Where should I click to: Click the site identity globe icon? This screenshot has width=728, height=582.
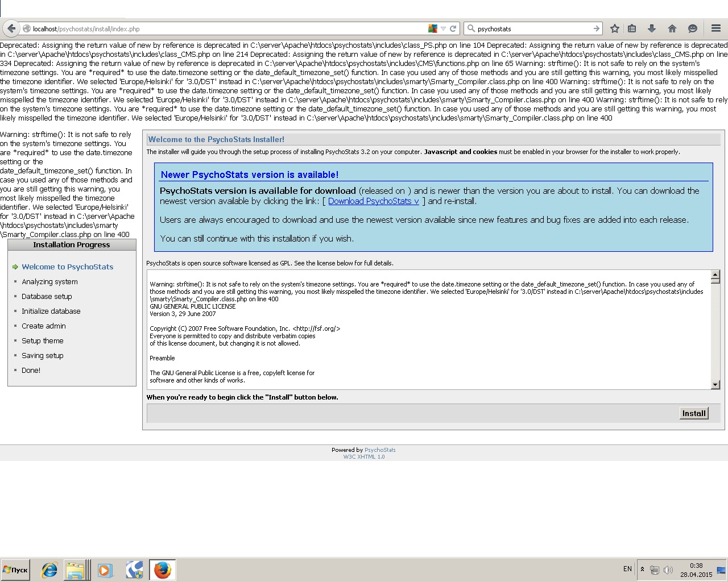point(26,28)
